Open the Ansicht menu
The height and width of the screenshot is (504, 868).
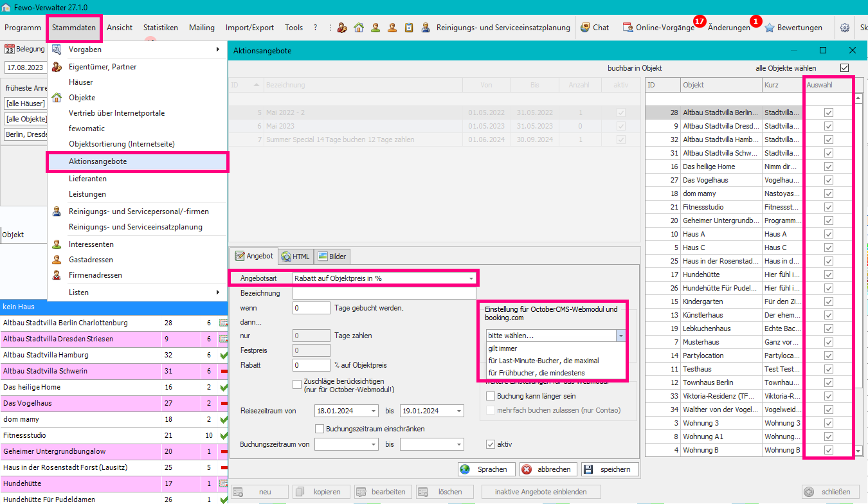click(120, 28)
